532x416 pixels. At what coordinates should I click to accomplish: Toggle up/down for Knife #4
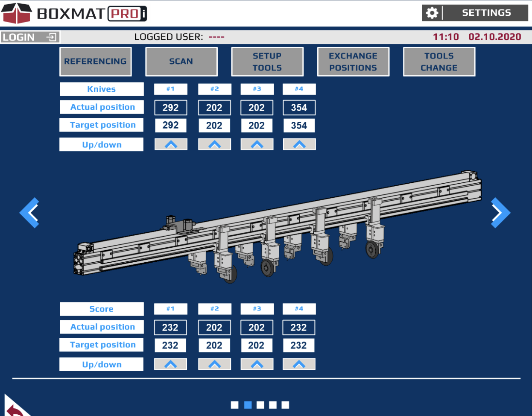point(299,144)
